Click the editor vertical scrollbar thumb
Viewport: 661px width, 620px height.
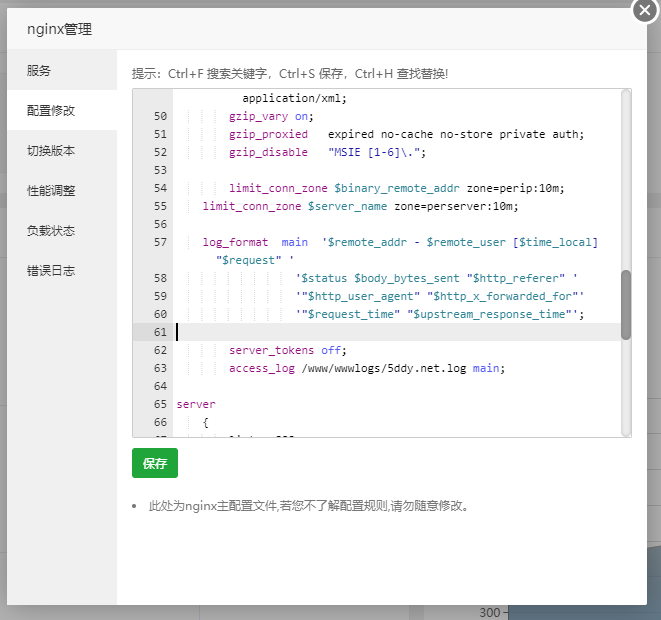tap(626, 305)
